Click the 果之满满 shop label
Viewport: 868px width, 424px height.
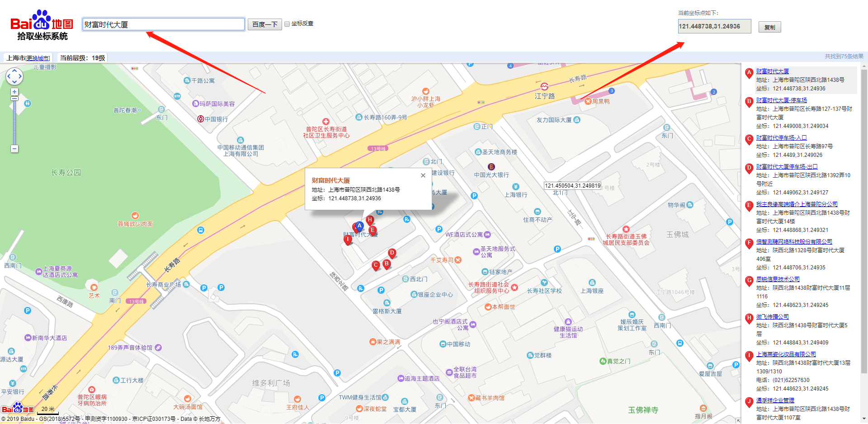click(x=388, y=342)
